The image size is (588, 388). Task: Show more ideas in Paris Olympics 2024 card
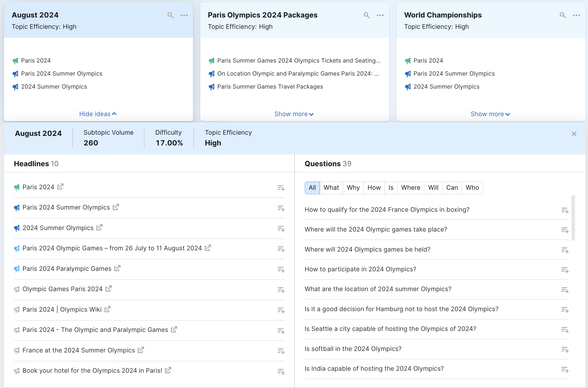293,114
